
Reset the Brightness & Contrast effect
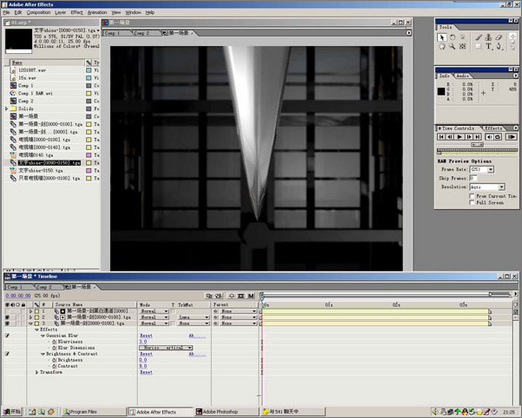[146, 354]
